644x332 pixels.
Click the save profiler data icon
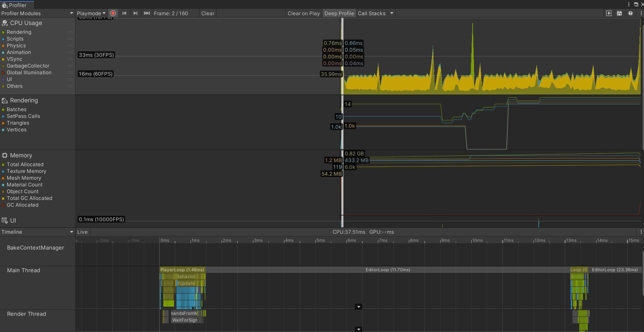(x=619, y=13)
